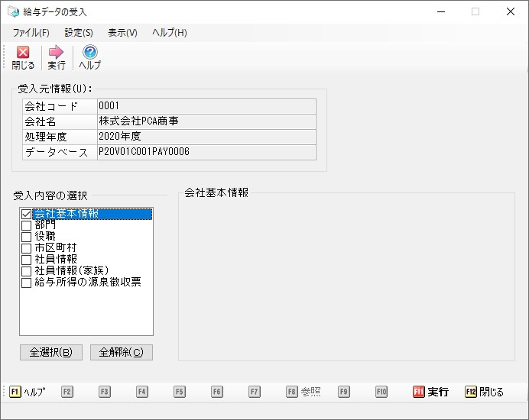Click the 全選択(B) button
This screenshot has height=420, width=529.
tap(51, 352)
